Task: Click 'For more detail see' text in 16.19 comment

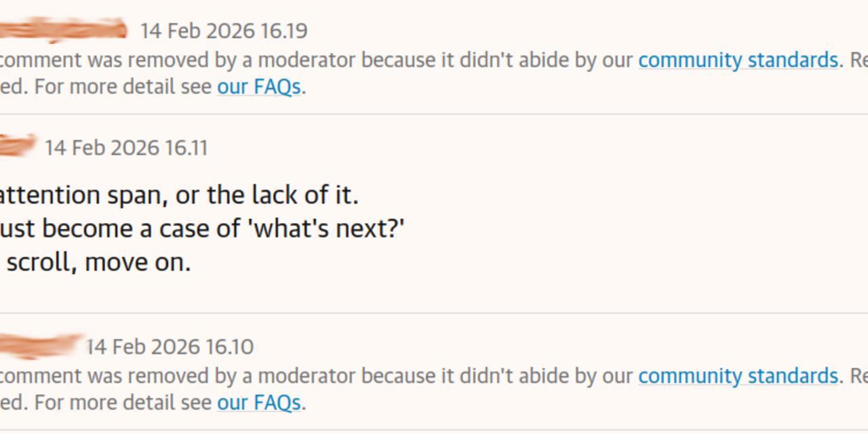Action: click(123, 87)
